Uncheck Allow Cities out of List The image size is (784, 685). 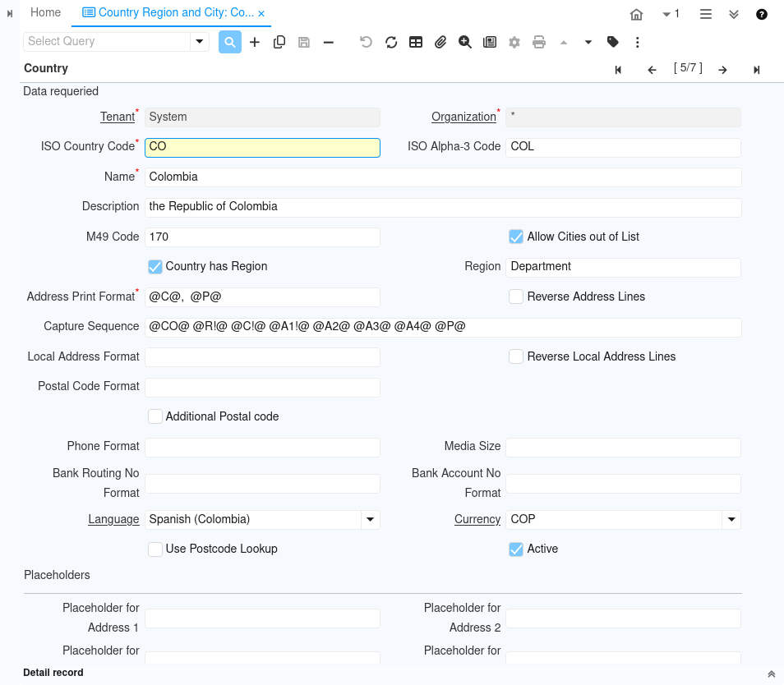pyautogui.click(x=516, y=237)
